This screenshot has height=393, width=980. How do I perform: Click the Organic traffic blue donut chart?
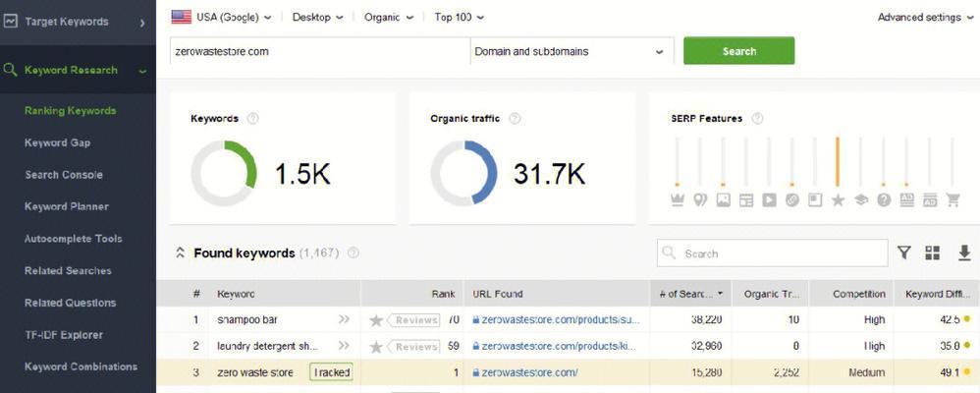[x=463, y=173]
